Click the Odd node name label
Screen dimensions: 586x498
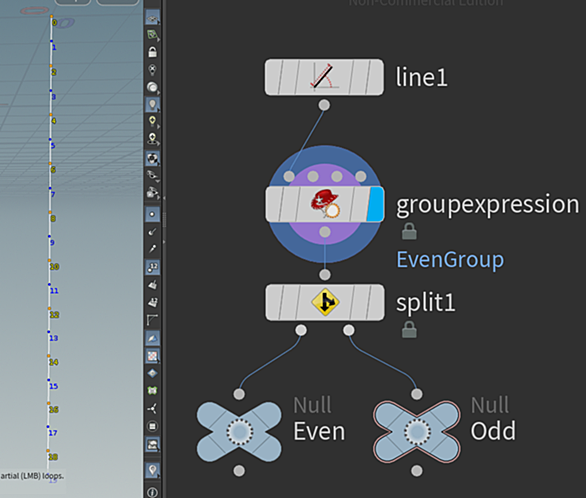coord(493,431)
